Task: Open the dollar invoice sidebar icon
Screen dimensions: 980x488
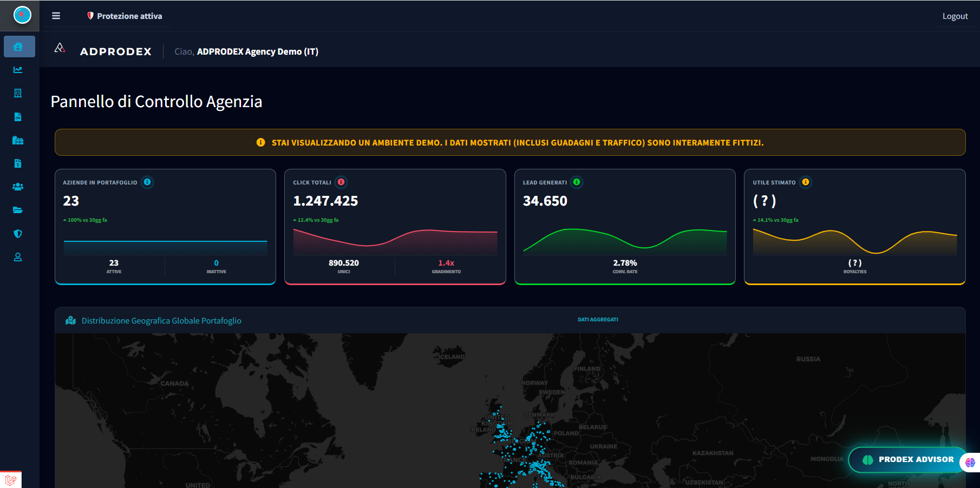Action: pos(18,163)
